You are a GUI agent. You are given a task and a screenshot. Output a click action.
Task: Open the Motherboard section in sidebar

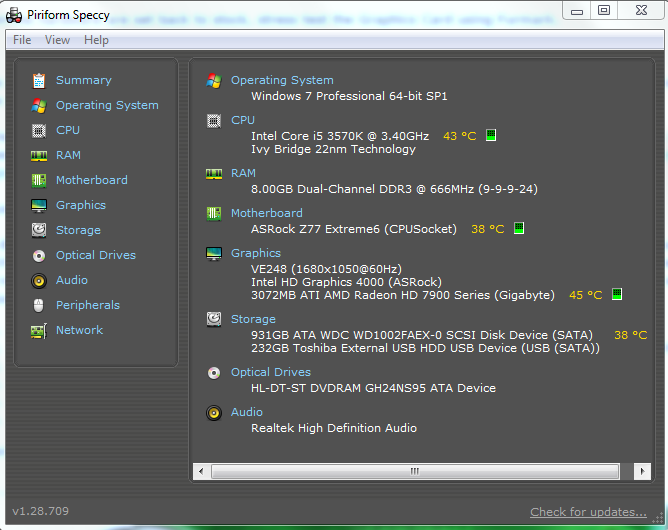coord(92,180)
